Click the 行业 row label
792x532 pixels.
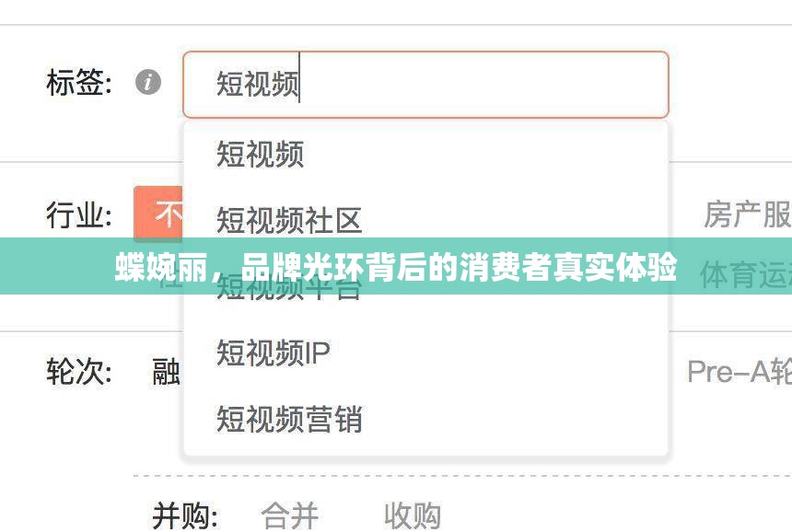(x=79, y=214)
